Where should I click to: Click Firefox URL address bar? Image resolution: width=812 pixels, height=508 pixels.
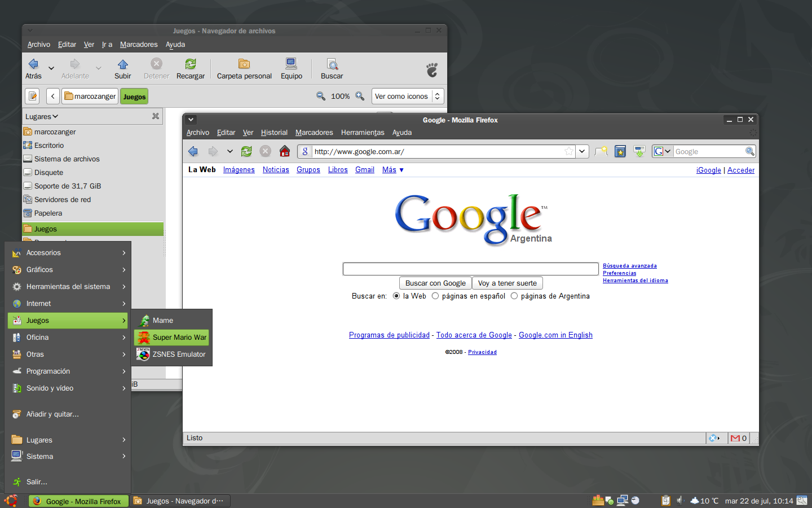tap(438, 151)
